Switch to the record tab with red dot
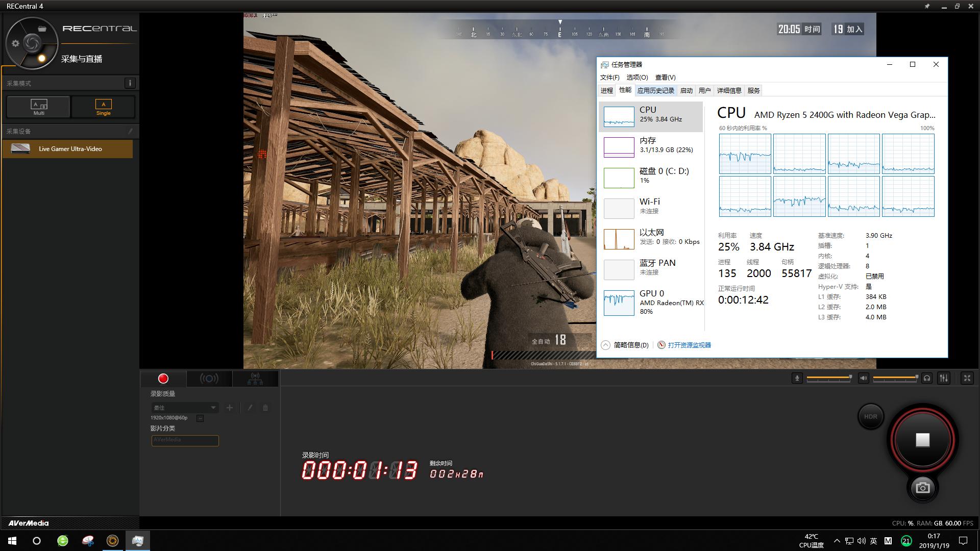 click(163, 379)
